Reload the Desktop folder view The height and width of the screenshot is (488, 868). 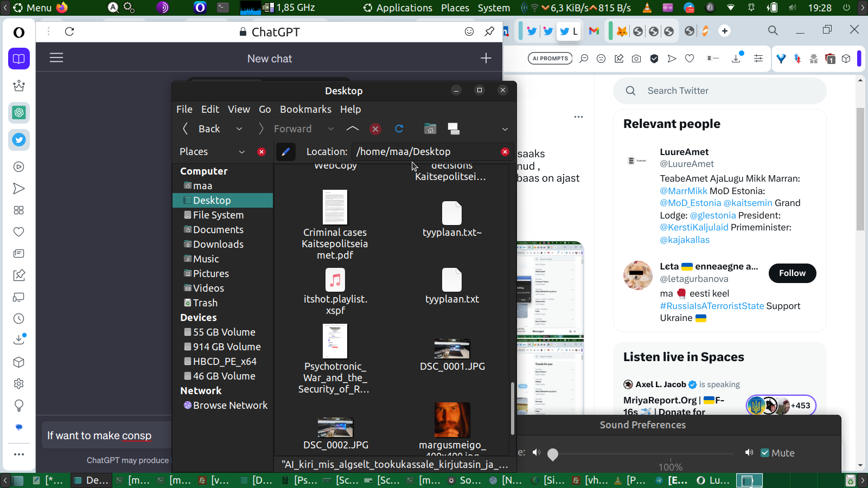pyautogui.click(x=399, y=129)
